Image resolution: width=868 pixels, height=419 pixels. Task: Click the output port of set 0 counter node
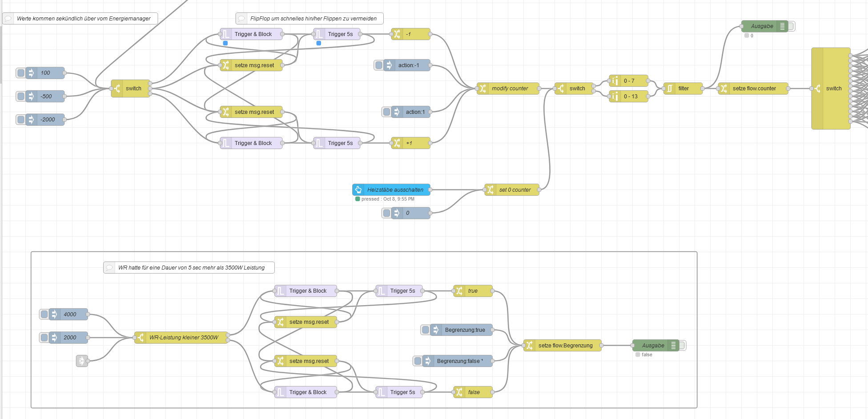coord(539,190)
